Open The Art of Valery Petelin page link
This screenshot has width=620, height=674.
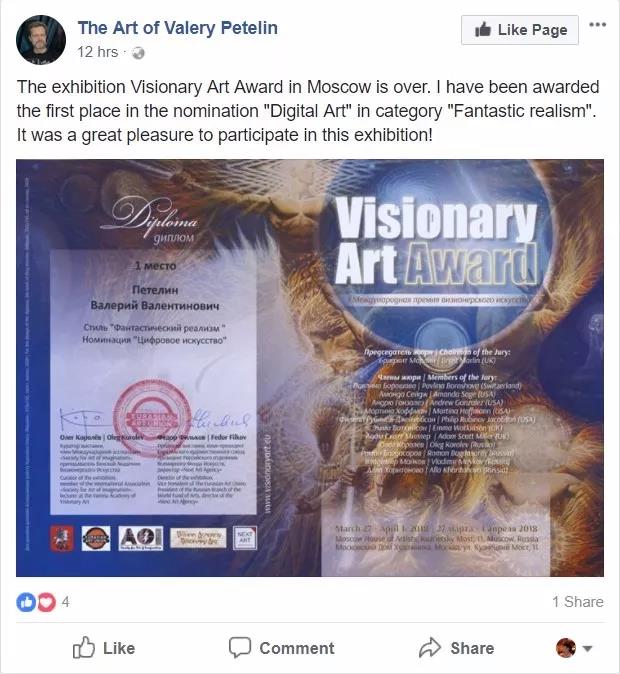178,28
